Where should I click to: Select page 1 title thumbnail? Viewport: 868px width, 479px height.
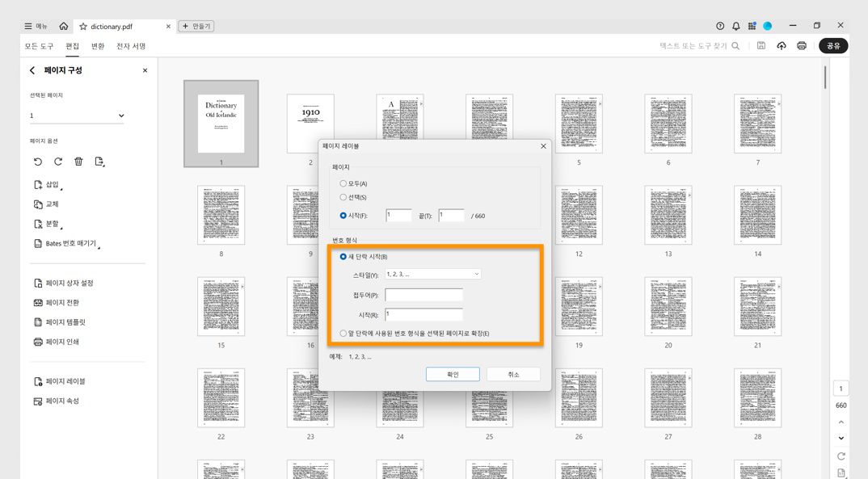coord(221,124)
